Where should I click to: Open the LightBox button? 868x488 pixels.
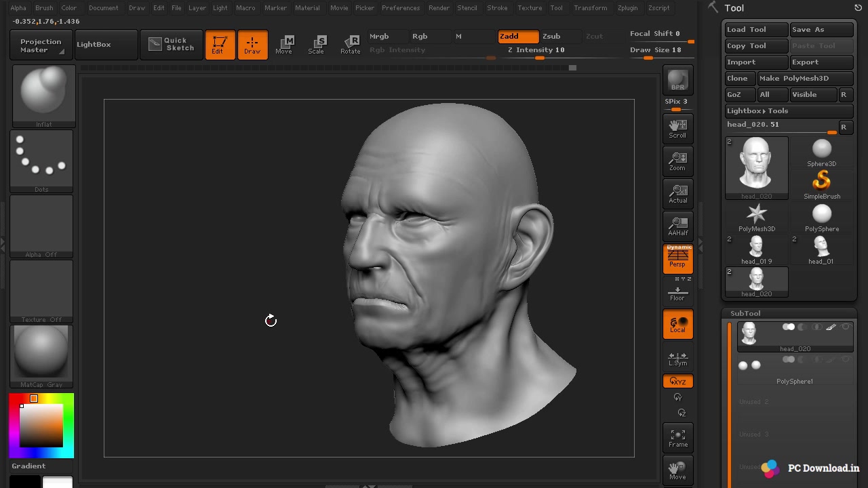pyautogui.click(x=106, y=45)
